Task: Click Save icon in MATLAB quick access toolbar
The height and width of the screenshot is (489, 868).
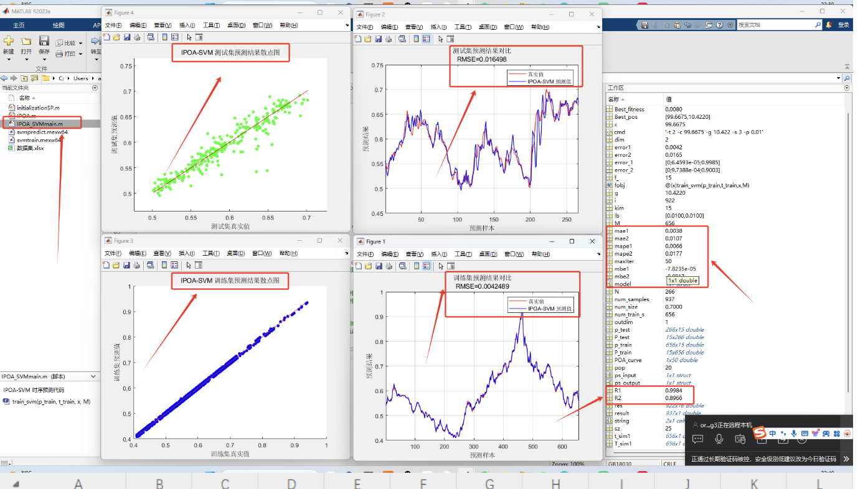Action: pos(644,25)
